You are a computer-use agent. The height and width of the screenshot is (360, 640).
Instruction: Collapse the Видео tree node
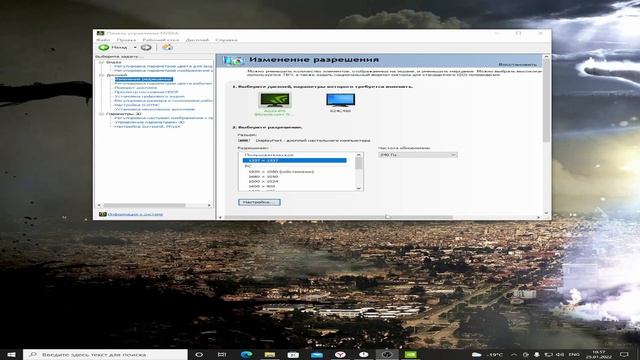102,62
